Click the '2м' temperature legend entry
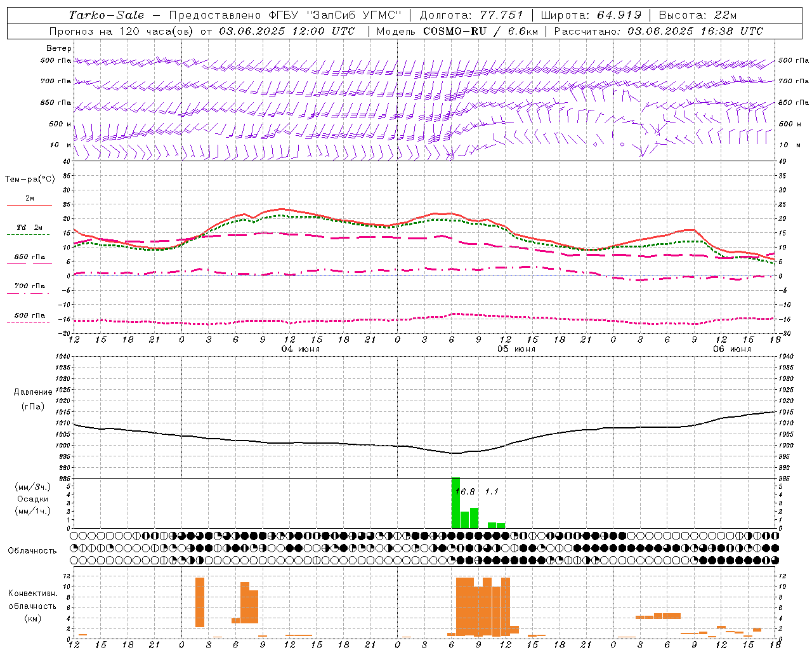Viewport: 812px width, 650px height. (x=30, y=199)
